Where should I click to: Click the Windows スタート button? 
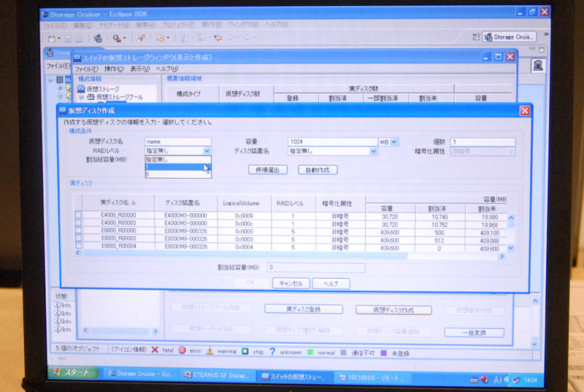[74, 372]
